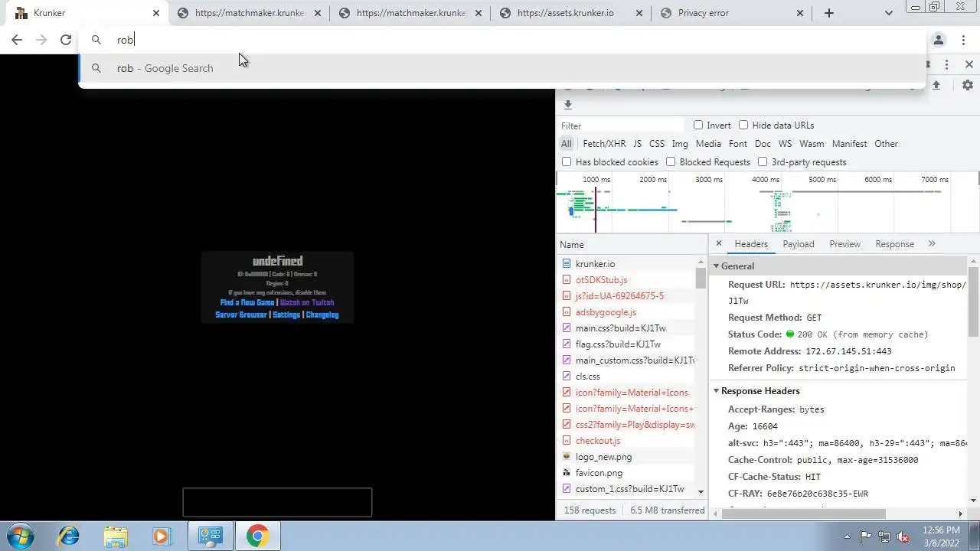Choose the 'rob - Google Search' suggestion

click(501, 68)
